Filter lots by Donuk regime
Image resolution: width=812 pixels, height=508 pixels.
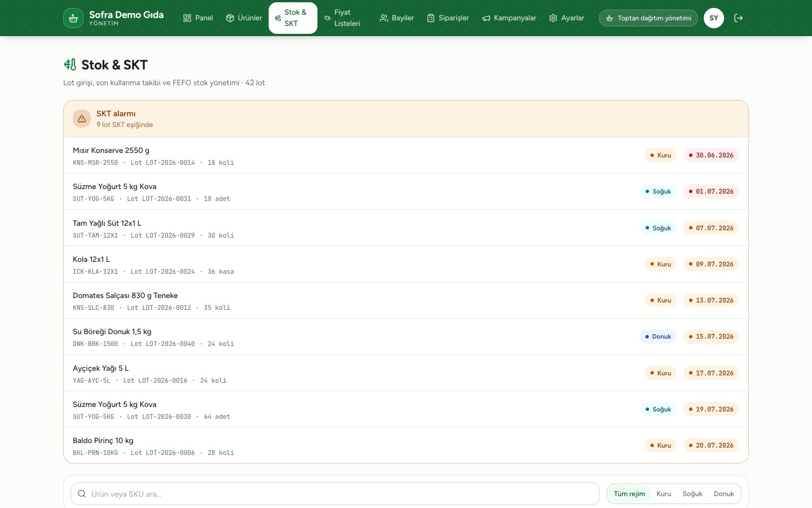tap(724, 494)
